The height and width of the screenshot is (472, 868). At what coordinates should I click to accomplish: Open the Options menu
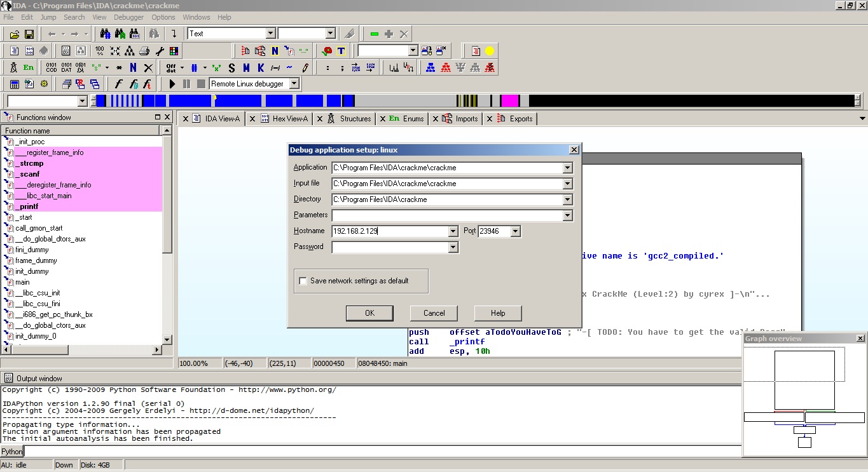tap(163, 17)
